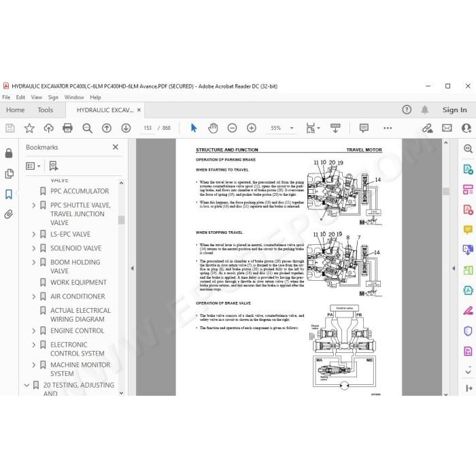
Task: Open the Window menu
Action: point(73,97)
